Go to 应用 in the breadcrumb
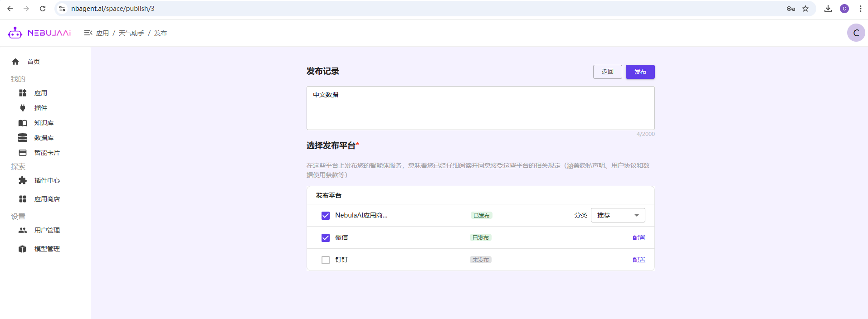The height and width of the screenshot is (319, 868). click(102, 33)
